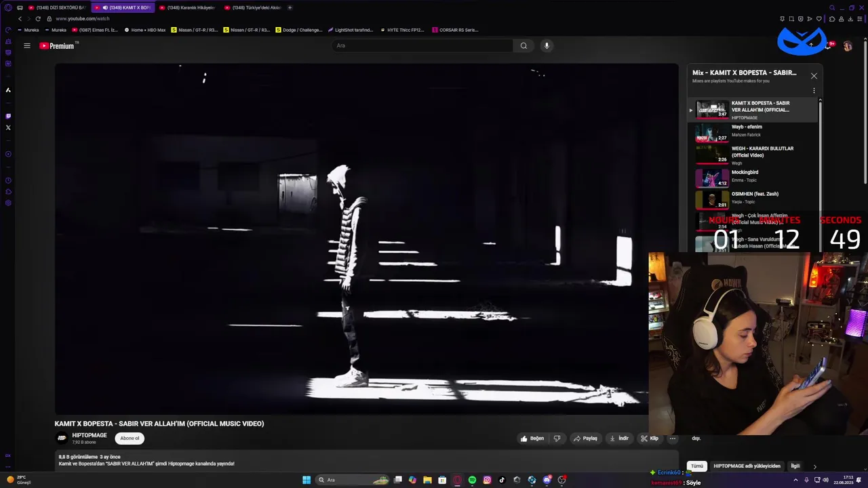Click the YouTube search magnifier button
The height and width of the screenshot is (488, 868).
point(524,45)
